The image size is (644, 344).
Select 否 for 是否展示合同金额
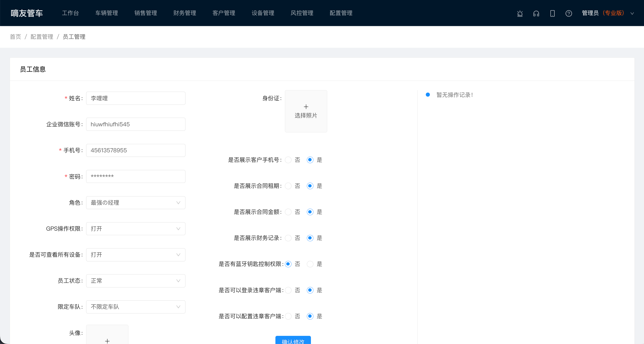point(288,212)
